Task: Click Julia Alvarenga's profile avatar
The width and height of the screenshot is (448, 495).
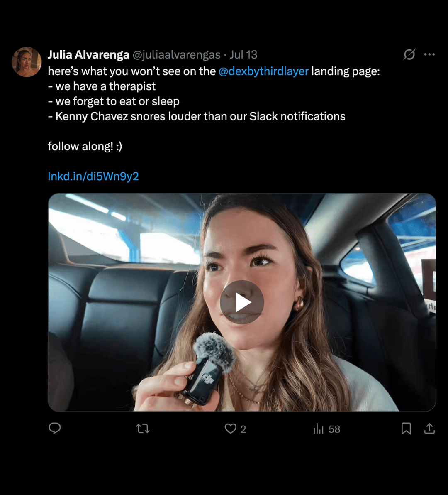Action: pos(27,62)
